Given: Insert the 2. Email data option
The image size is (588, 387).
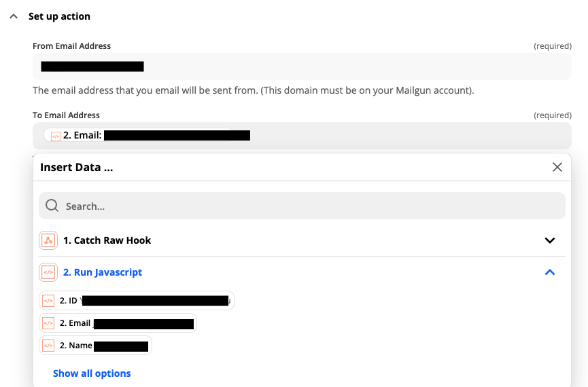Looking at the screenshot, I should pos(118,323).
